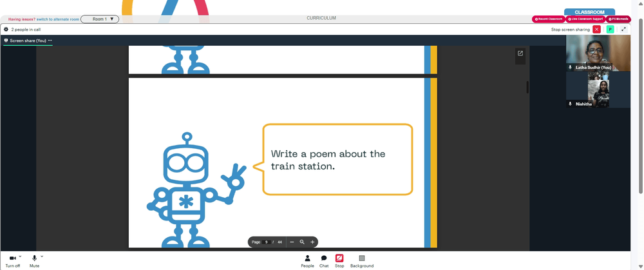Mute the microphone
644x270 pixels.
[35, 260]
